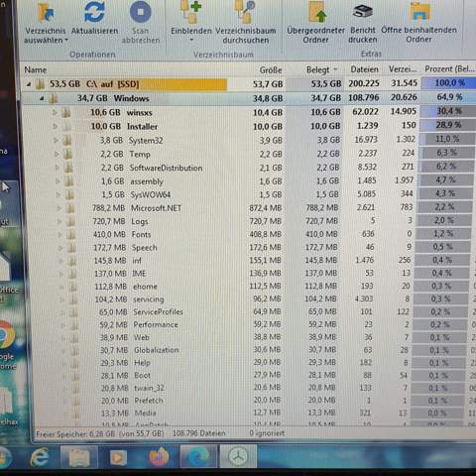Image resolution: width=476 pixels, height=476 pixels.
Task: Open Verzeichnisbaum durchsuchen search icon
Action: [x=245, y=12]
